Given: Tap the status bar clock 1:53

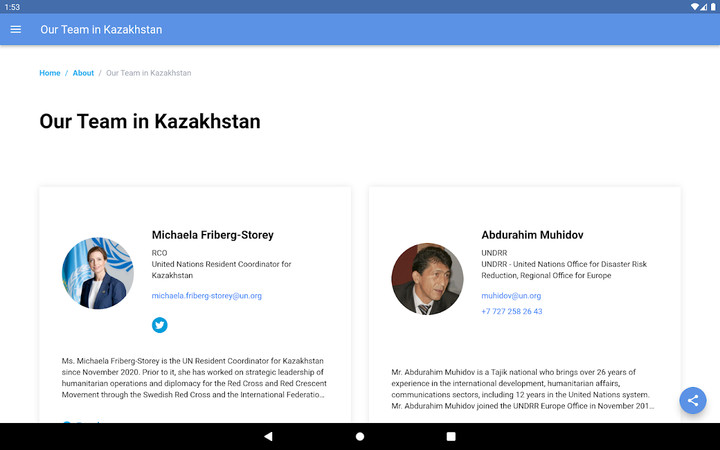Looking at the screenshot, I should point(12,7).
